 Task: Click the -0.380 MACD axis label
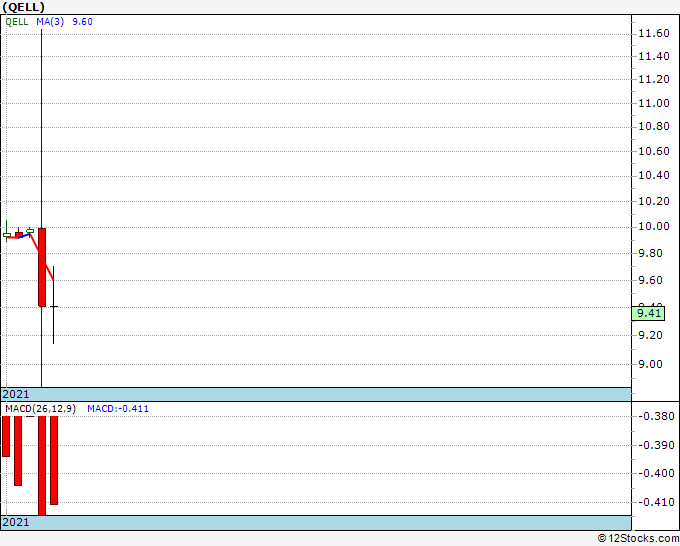click(x=656, y=416)
